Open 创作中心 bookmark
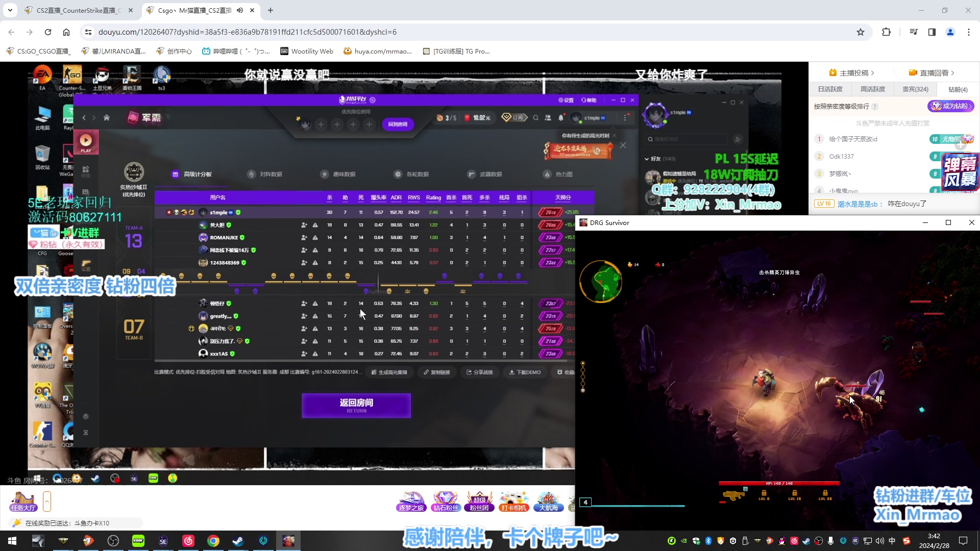The image size is (980, 551). tap(174, 51)
